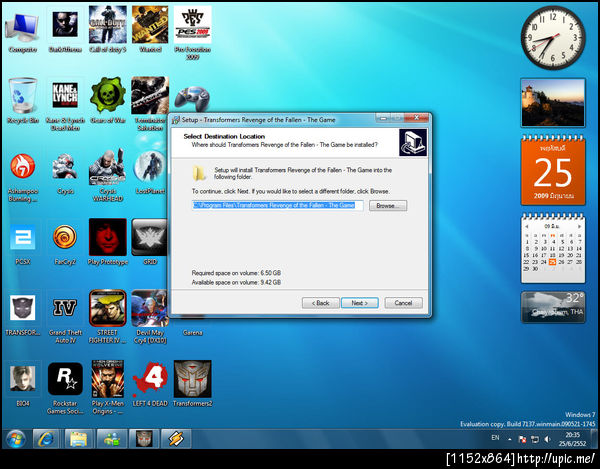Viewport: 600px width, 469px height.
Task: Open Internet Explorer from taskbar
Action: [x=46, y=439]
